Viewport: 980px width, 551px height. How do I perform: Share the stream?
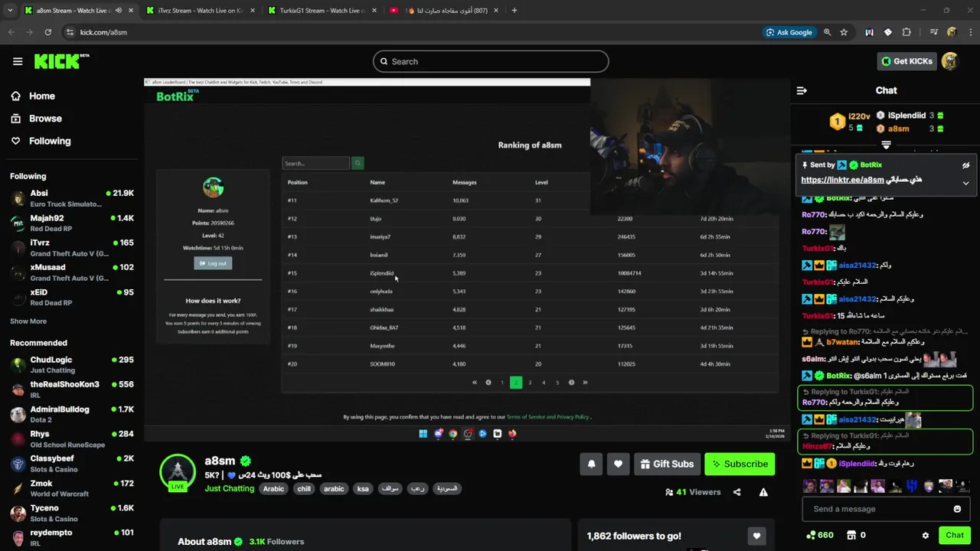737,492
